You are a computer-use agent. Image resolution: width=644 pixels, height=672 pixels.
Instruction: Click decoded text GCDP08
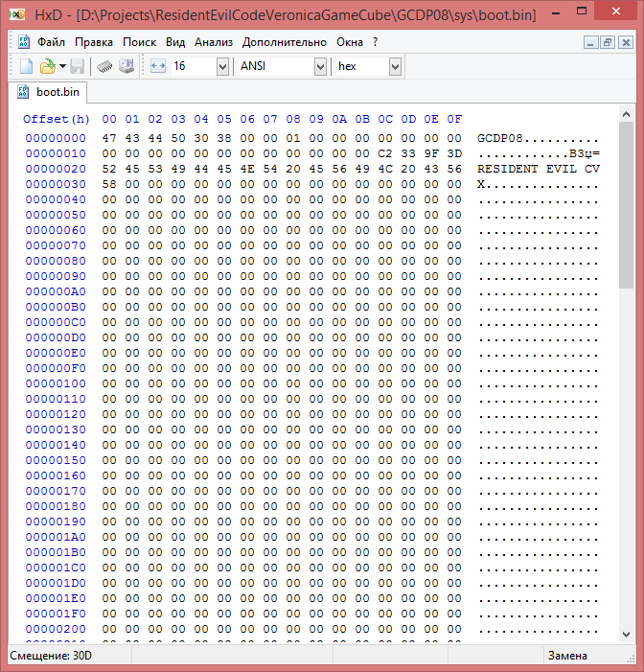[x=500, y=138]
